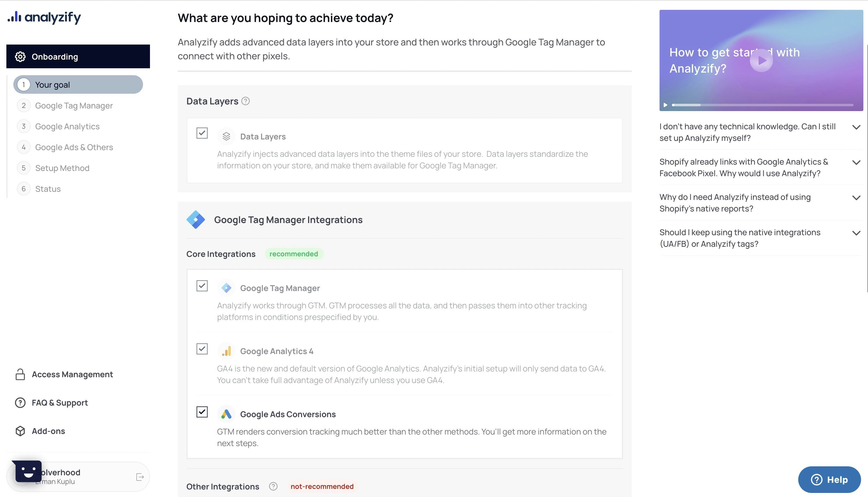
Task: Click the logout icon beside Solverhood account
Action: click(x=140, y=477)
